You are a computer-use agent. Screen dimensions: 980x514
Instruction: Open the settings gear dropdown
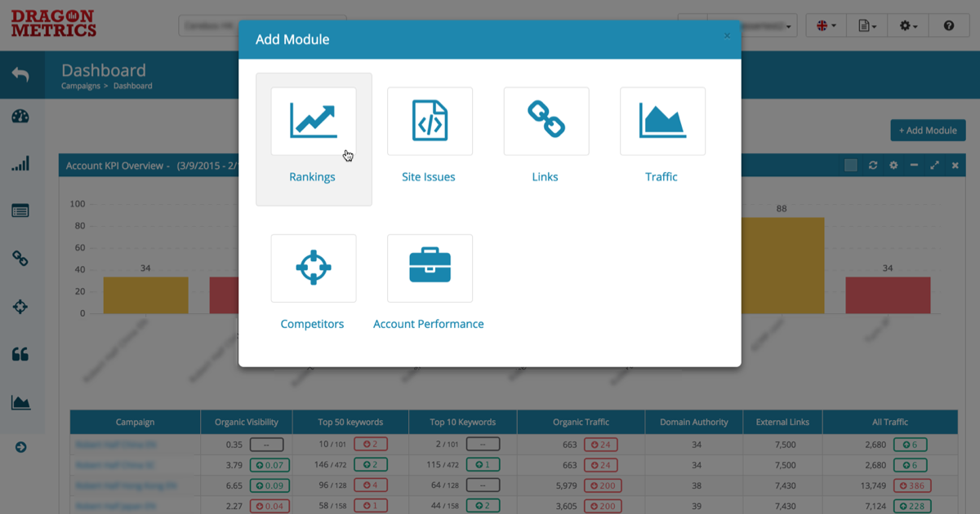906,25
